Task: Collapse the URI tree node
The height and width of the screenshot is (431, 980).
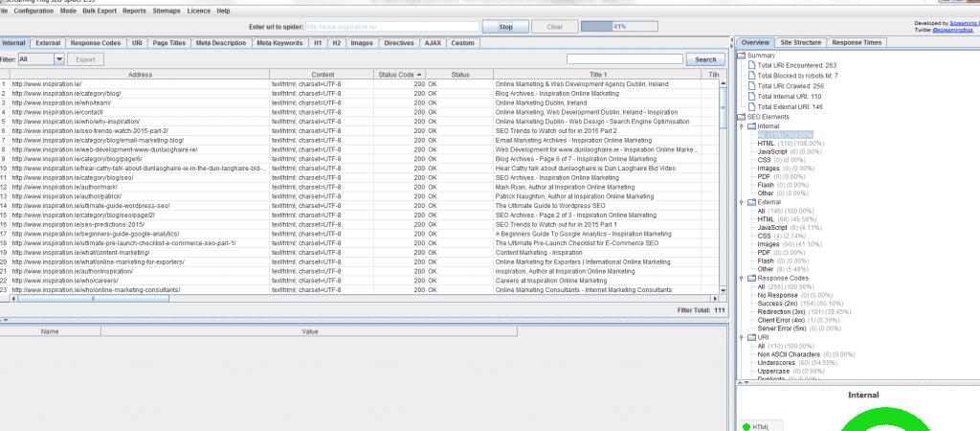Action: (x=742, y=338)
